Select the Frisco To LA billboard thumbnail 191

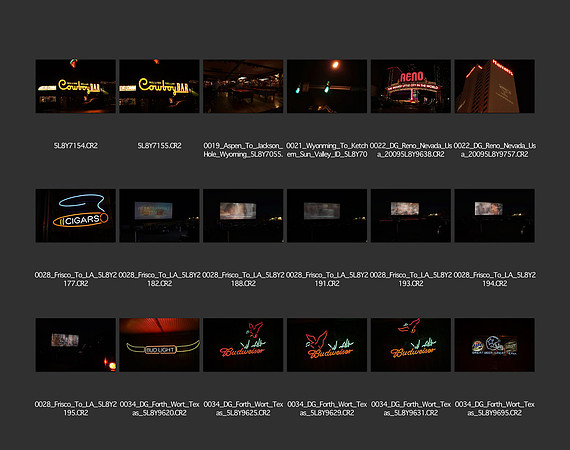(327, 216)
